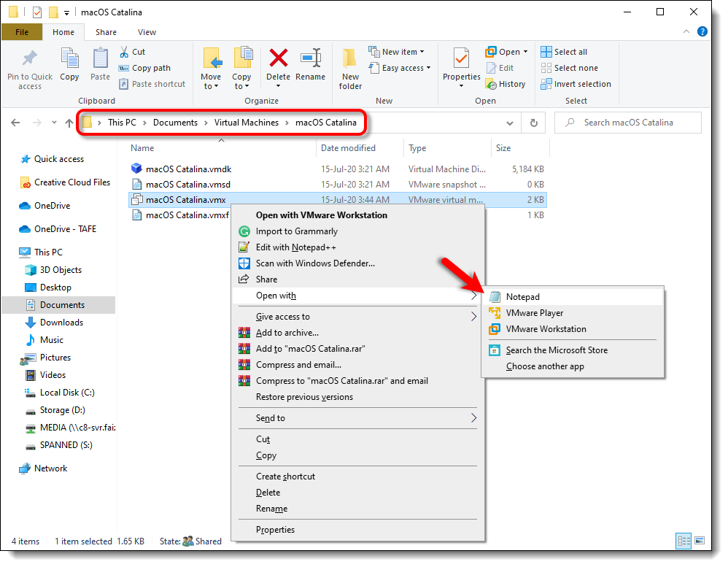Select Notepad from Open with submenu
The height and width of the screenshot is (567, 728).
tap(523, 297)
